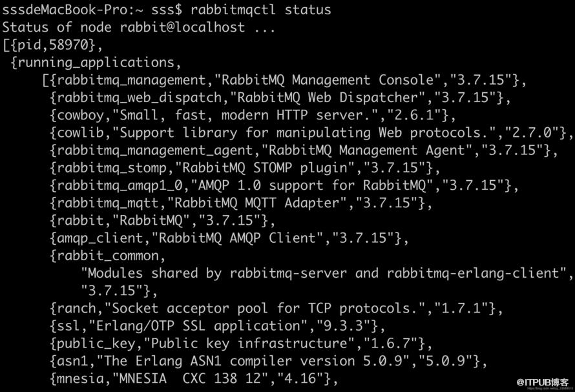Select the rabbit_common entry
The height and width of the screenshot is (392, 575).
pyautogui.click(x=108, y=256)
